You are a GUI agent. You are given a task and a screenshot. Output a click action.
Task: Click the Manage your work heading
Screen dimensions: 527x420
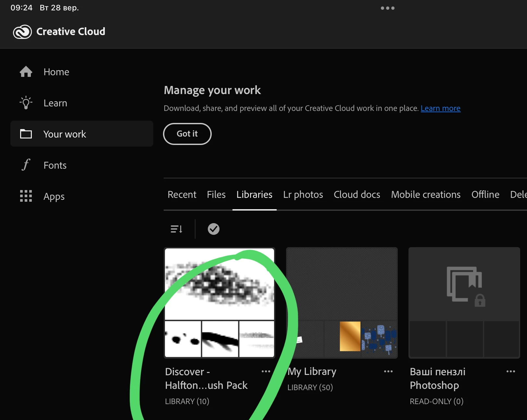click(x=212, y=90)
